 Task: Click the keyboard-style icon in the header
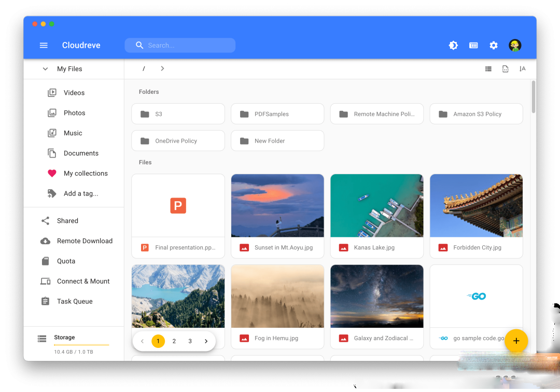pos(473,45)
